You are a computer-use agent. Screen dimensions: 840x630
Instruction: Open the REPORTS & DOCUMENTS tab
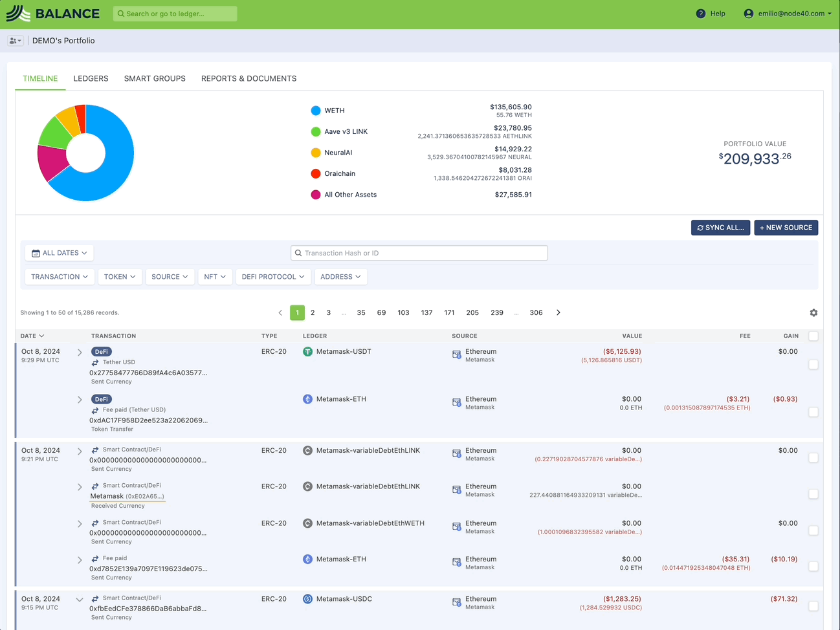coord(249,78)
